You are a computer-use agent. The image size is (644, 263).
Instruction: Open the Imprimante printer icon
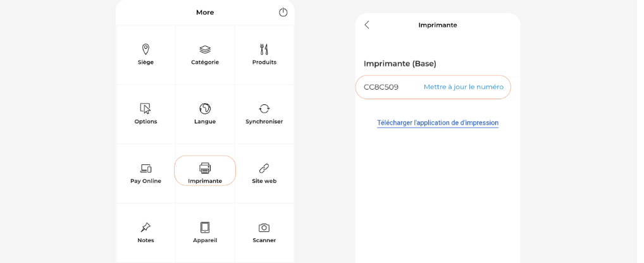tap(205, 168)
